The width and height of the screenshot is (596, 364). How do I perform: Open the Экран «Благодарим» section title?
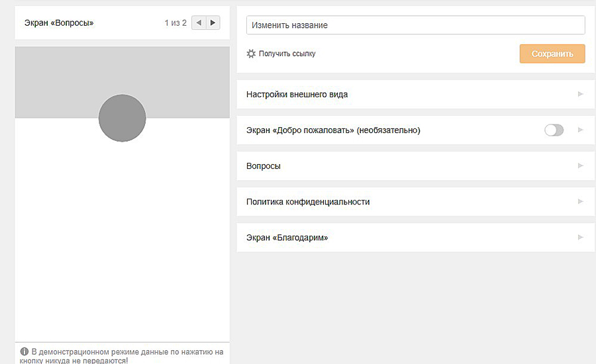tap(287, 238)
